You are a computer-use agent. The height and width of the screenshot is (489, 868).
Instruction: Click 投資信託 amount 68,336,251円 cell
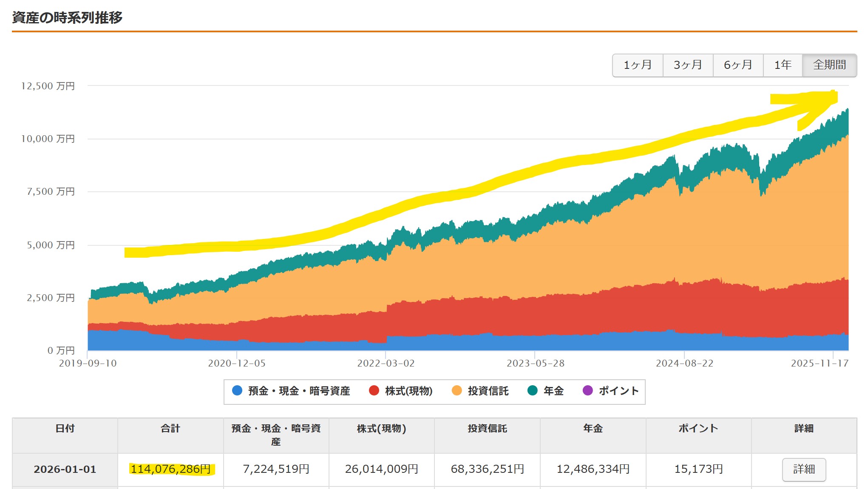pos(487,469)
